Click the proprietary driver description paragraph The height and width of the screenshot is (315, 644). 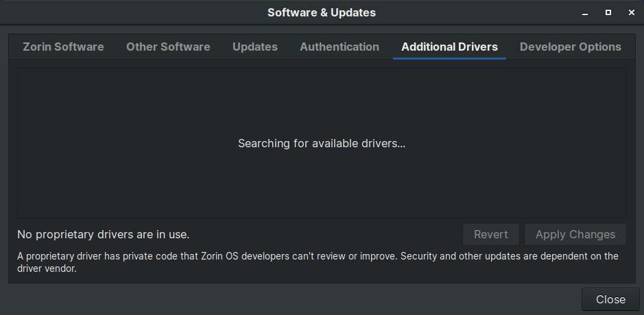click(318, 263)
